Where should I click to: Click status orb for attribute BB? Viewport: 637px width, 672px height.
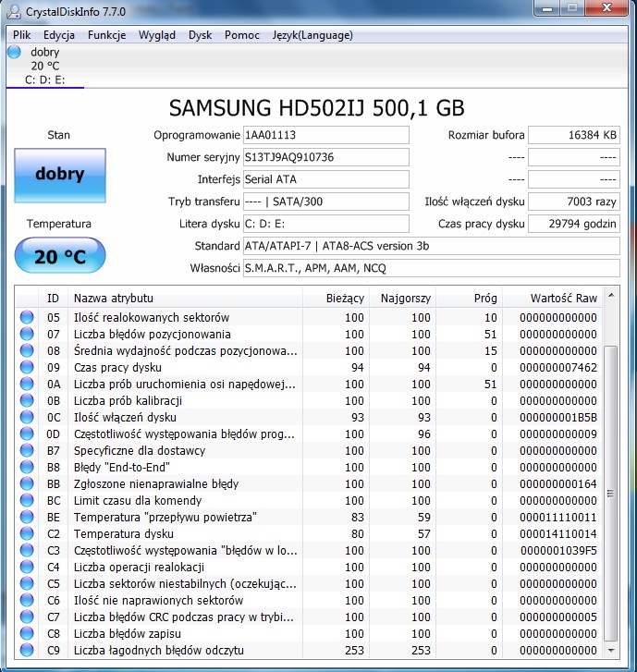(x=27, y=483)
